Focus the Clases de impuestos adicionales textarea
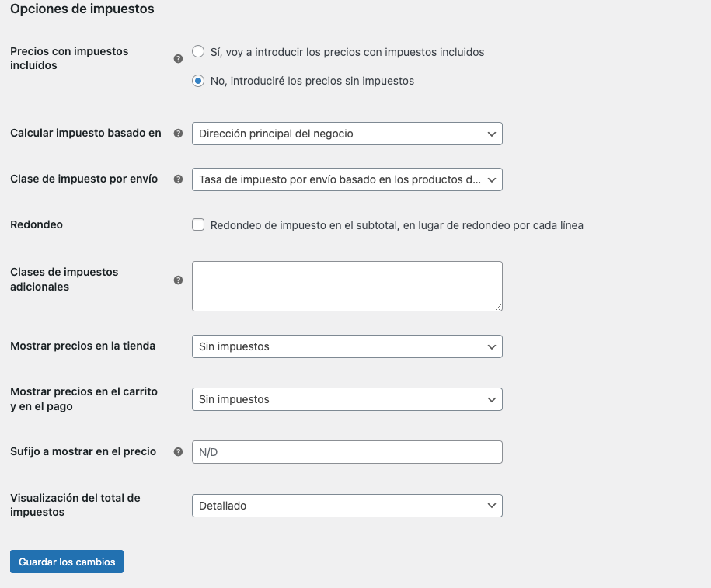Screen dimensions: 711x588 tap(347, 286)
